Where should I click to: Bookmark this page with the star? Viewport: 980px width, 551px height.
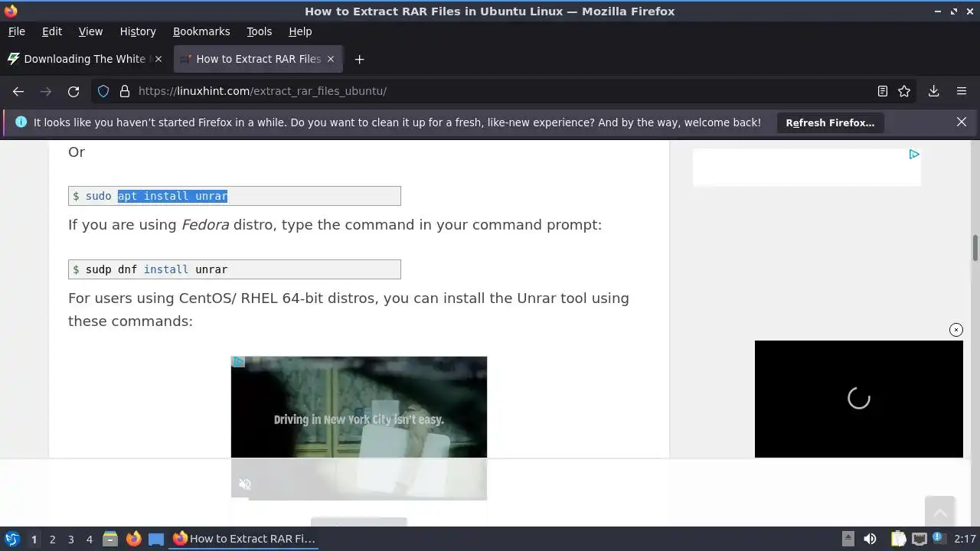click(904, 91)
